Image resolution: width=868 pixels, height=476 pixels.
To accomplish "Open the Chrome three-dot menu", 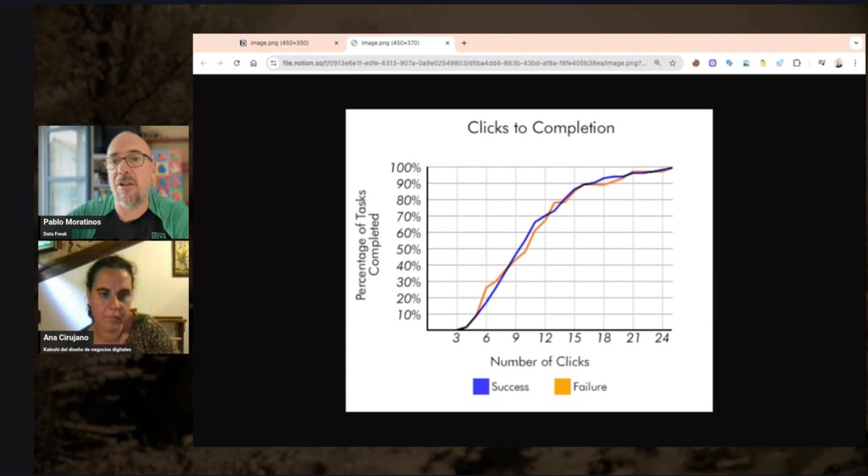I will click(x=856, y=63).
